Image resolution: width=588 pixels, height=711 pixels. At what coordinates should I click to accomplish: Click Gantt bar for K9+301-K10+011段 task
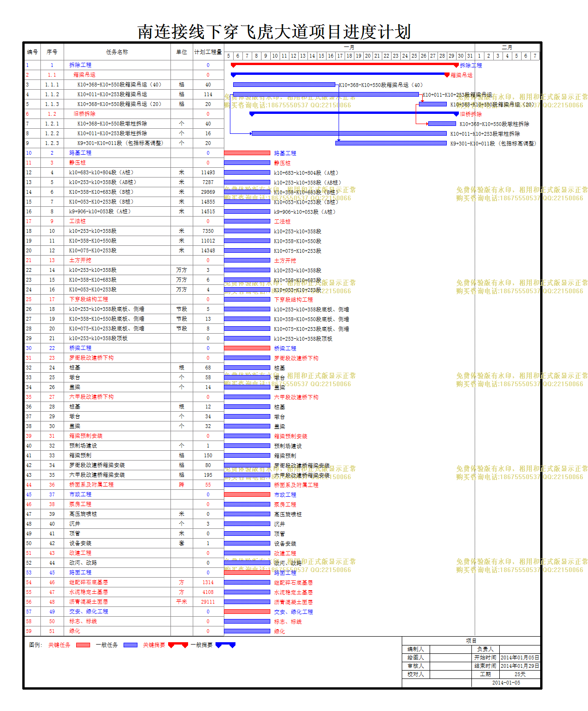(391, 143)
